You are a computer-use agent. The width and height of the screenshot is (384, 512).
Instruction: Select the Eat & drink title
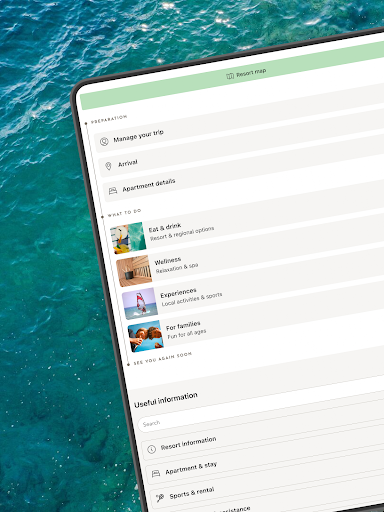165,228
